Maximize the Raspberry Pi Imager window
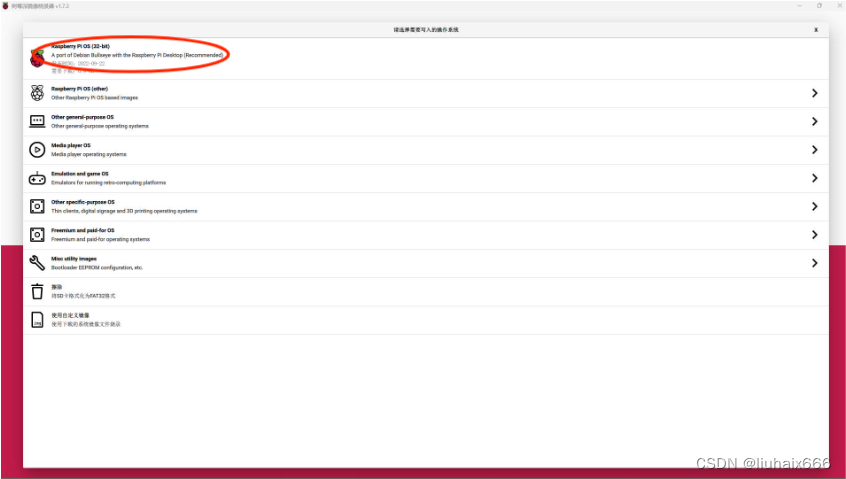 tap(819, 6)
